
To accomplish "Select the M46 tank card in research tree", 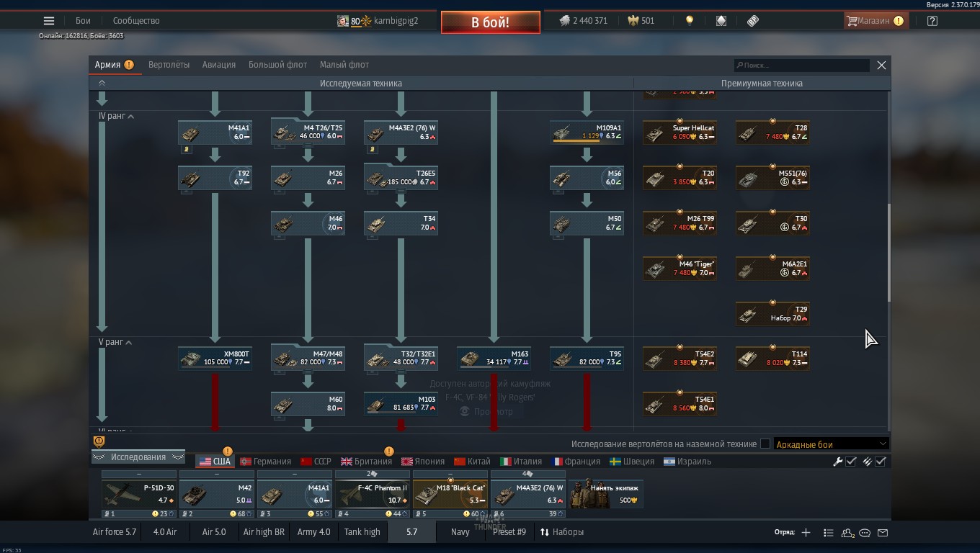I will point(308,223).
